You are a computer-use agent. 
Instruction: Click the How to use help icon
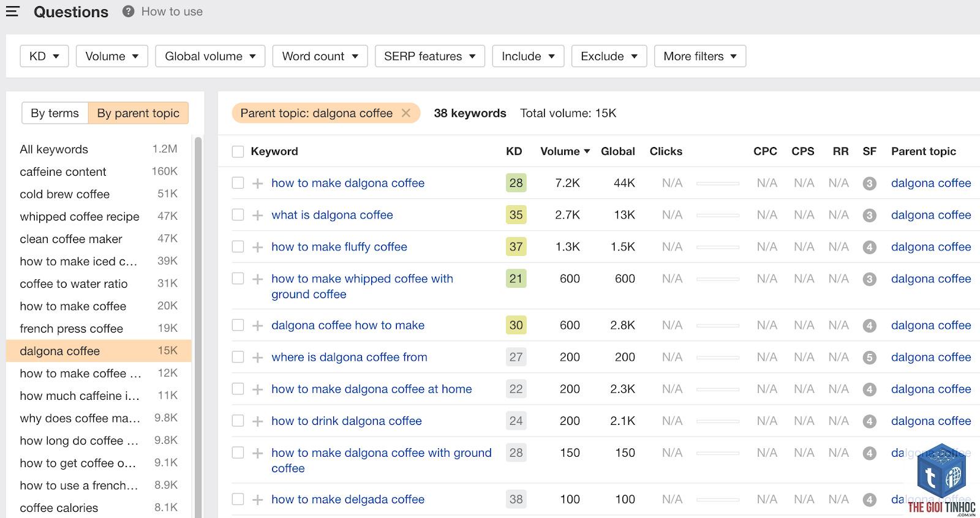pyautogui.click(x=128, y=11)
